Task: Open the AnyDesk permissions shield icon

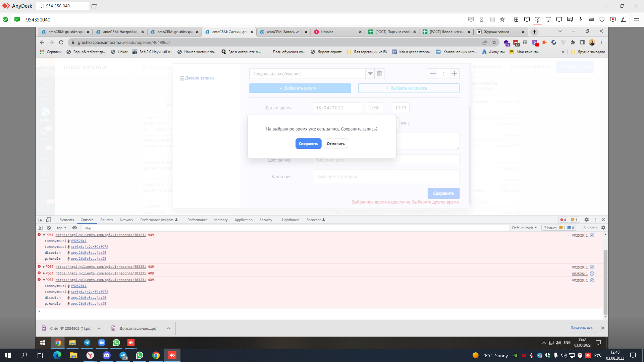Action: pos(602,19)
